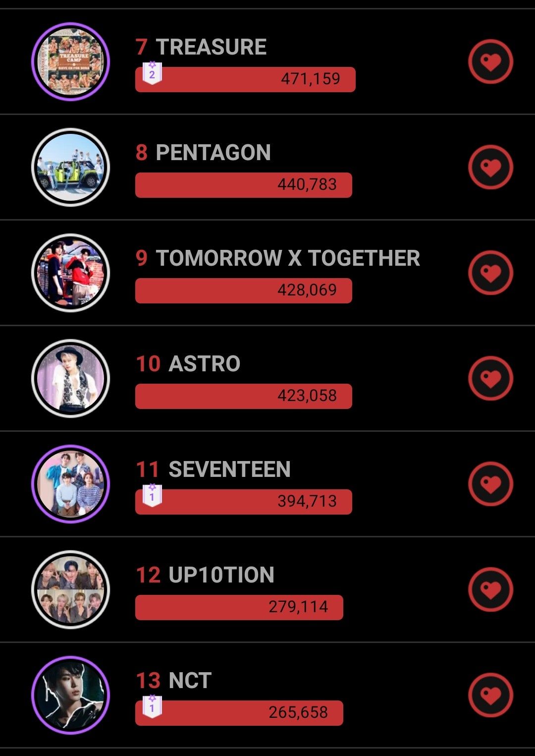This screenshot has height=756, width=535.
Task: Open PENTAGON's circular avatar
Action: point(70,168)
